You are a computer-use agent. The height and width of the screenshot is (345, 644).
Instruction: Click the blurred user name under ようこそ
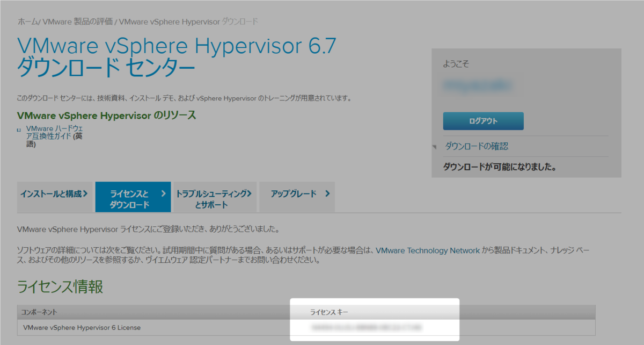[x=477, y=85]
